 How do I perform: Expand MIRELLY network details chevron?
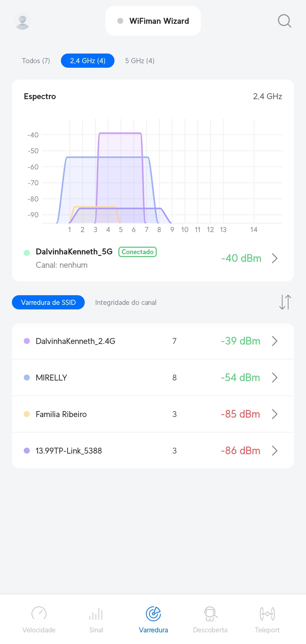(x=274, y=377)
